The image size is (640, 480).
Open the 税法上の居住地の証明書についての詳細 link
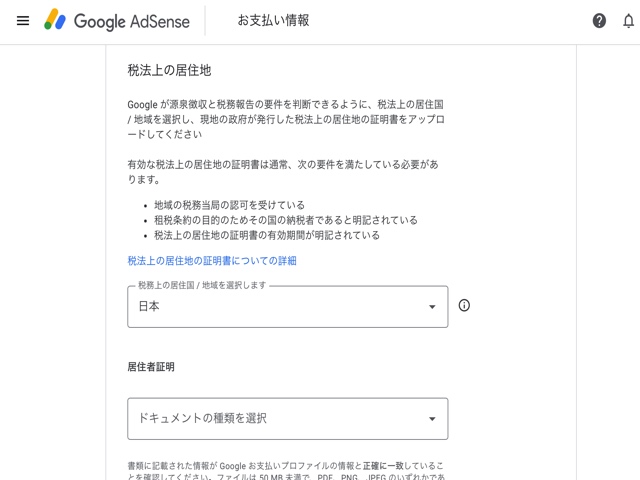click(212, 261)
